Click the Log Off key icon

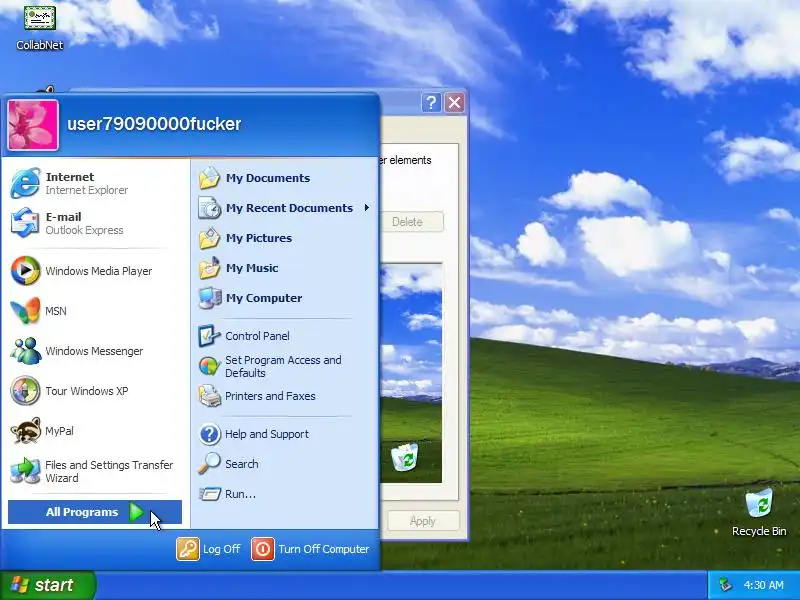tap(188, 549)
